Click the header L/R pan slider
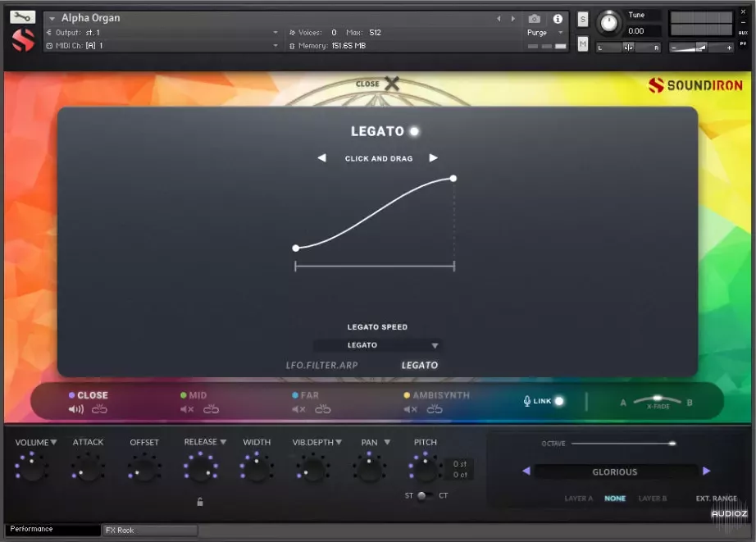The height and width of the screenshot is (542, 756). point(628,48)
